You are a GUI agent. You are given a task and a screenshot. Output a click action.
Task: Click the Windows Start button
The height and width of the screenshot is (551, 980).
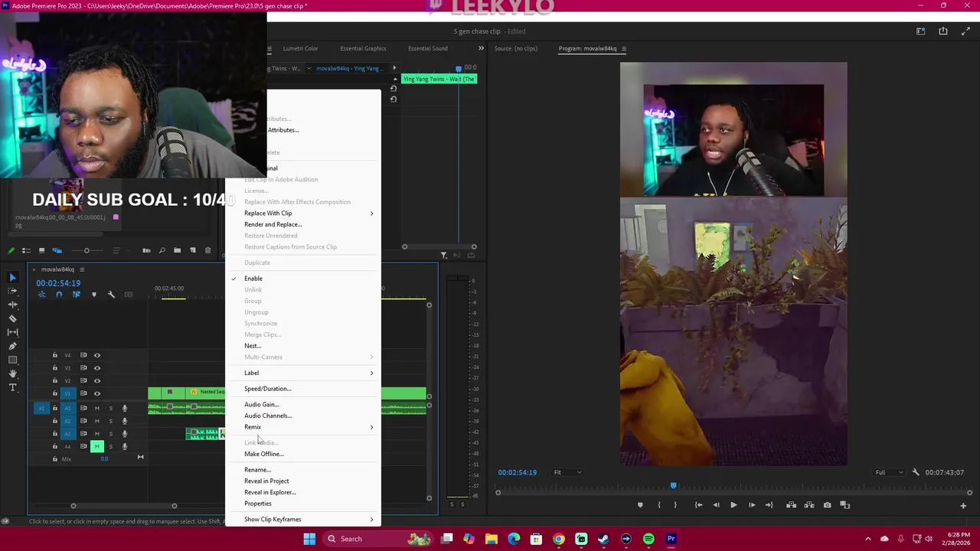click(x=309, y=539)
